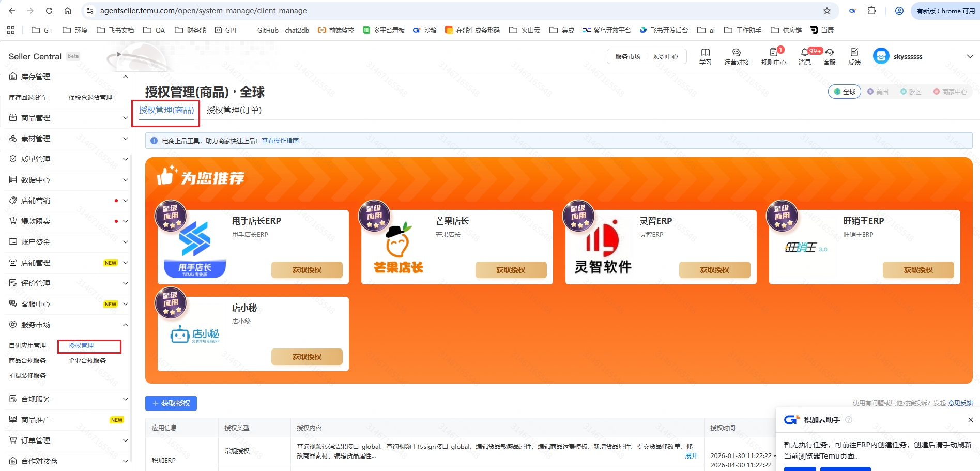Select the 欧区 region option
980x471 pixels.
coord(911,92)
